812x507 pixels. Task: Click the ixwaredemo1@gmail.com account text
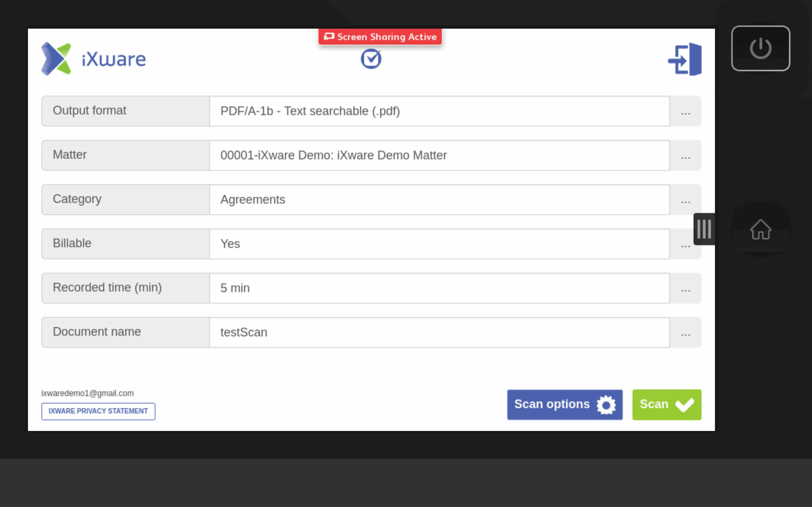[x=88, y=393]
